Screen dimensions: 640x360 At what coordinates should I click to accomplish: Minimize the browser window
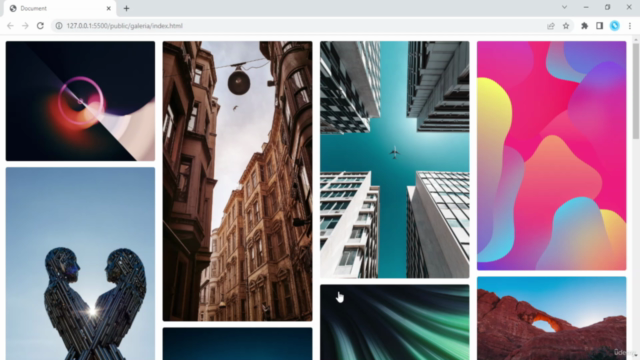click(586, 7)
